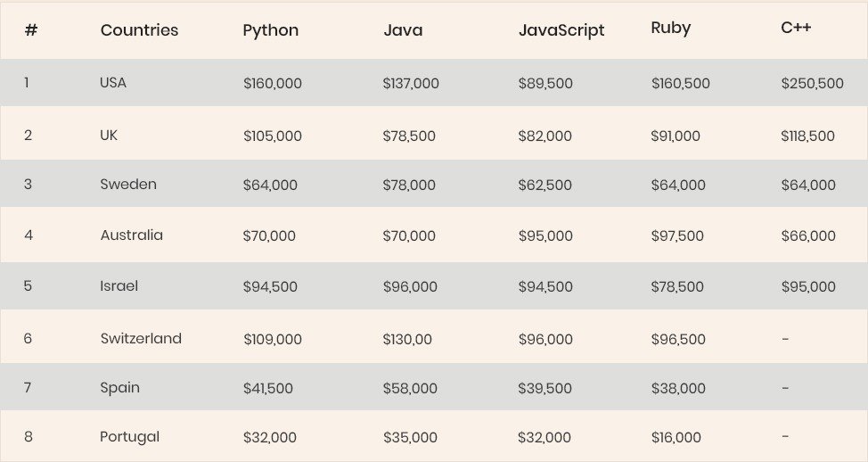
Task: Click Australia's Ruby salary $97,500
Action: (x=677, y=235)
